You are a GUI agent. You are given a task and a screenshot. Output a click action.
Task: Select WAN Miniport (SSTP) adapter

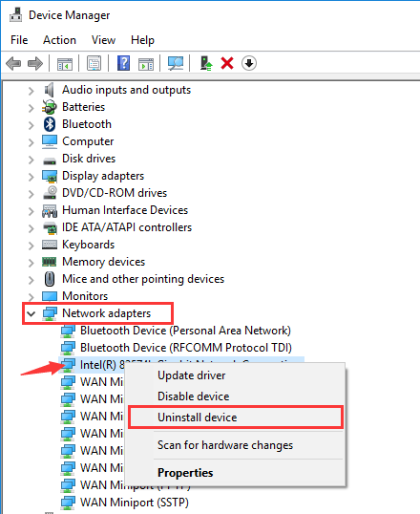pyautogui.click(x=135, y=503)
